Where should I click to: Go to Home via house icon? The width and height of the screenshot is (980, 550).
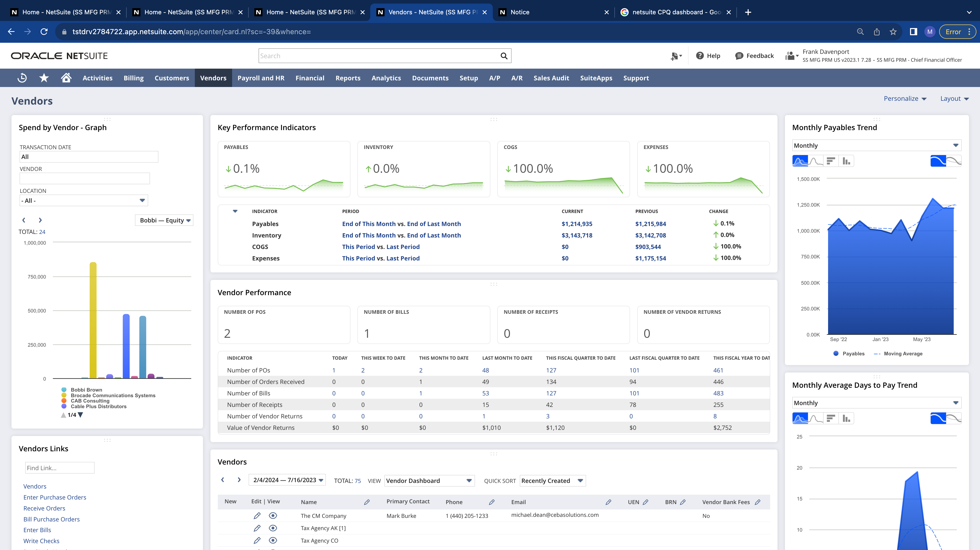coord(66,78)
